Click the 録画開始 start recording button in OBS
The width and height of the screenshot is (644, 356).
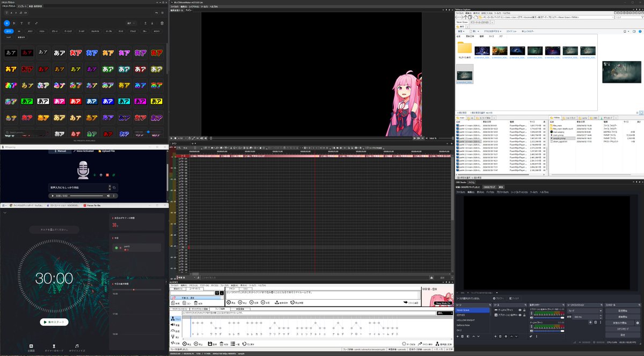tap(623, 317)
